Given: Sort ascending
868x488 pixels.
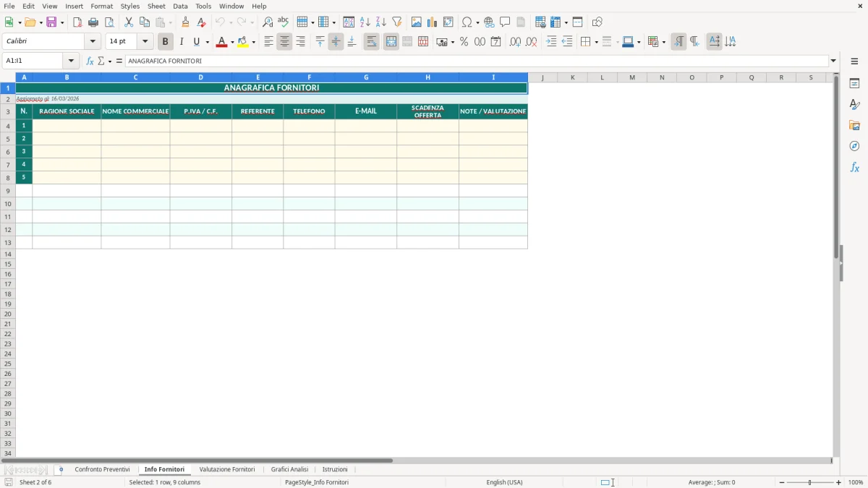Looking at the screenshot, I should (365, 22).
